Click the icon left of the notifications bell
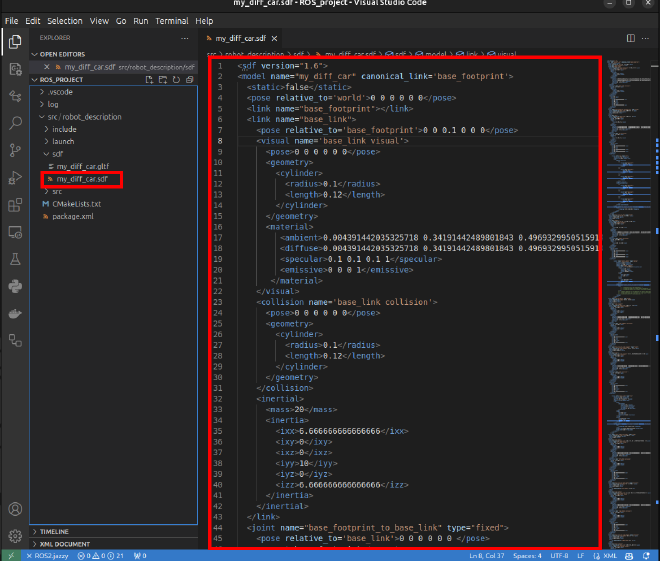 pyautogui.click(x=629, y=556)
